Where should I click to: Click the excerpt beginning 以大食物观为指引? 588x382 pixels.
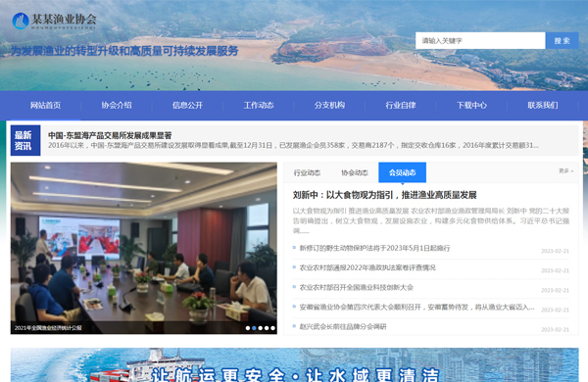(431, 220)
